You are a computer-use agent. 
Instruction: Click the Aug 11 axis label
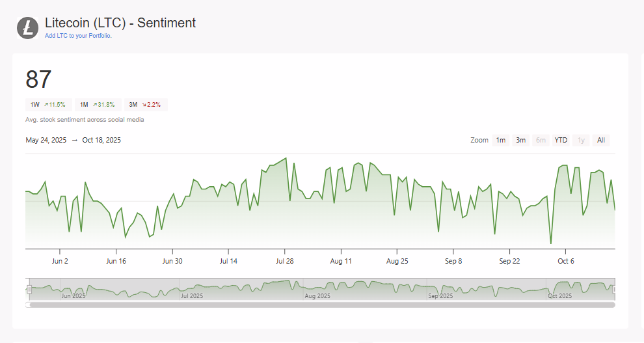point(341,261)
